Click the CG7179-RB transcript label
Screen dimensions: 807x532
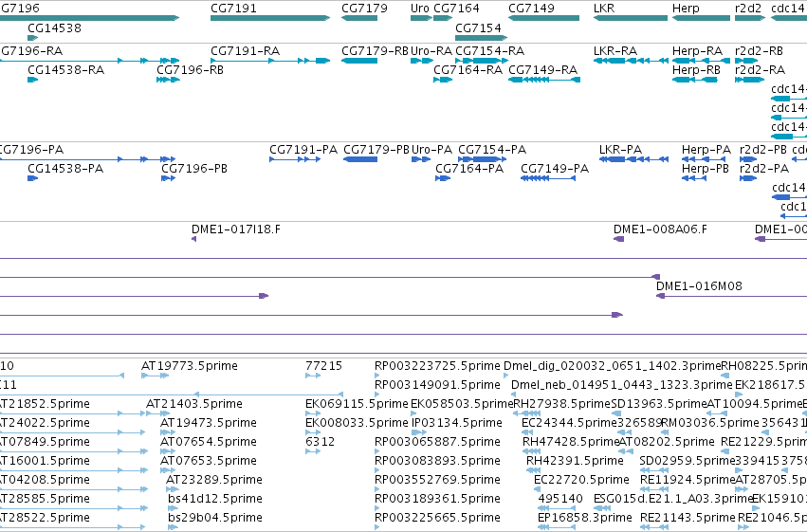(x=375, y=51)
